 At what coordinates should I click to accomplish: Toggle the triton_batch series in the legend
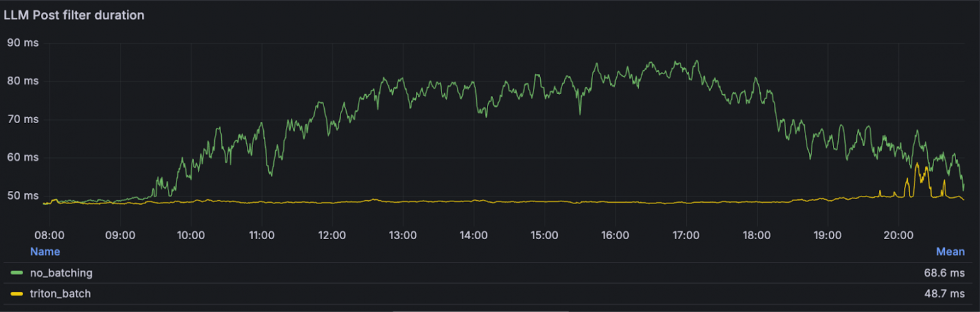coord(60,293)
